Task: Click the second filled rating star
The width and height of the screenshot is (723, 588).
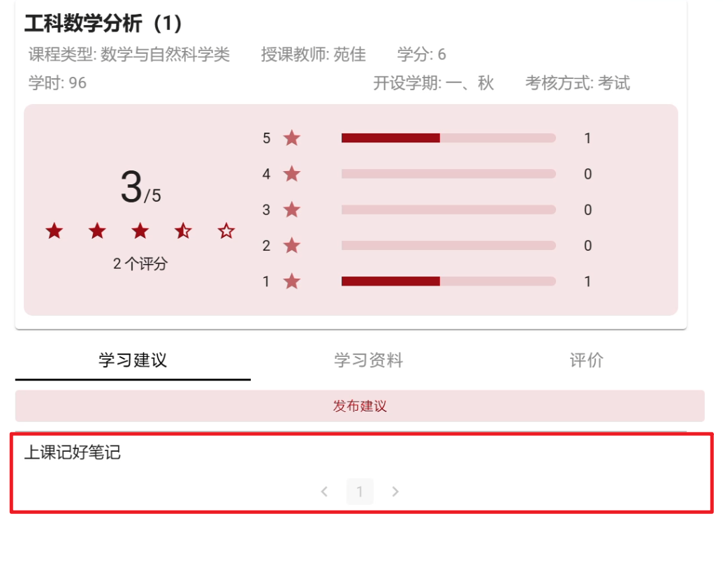Action: [x=97, y=231]
